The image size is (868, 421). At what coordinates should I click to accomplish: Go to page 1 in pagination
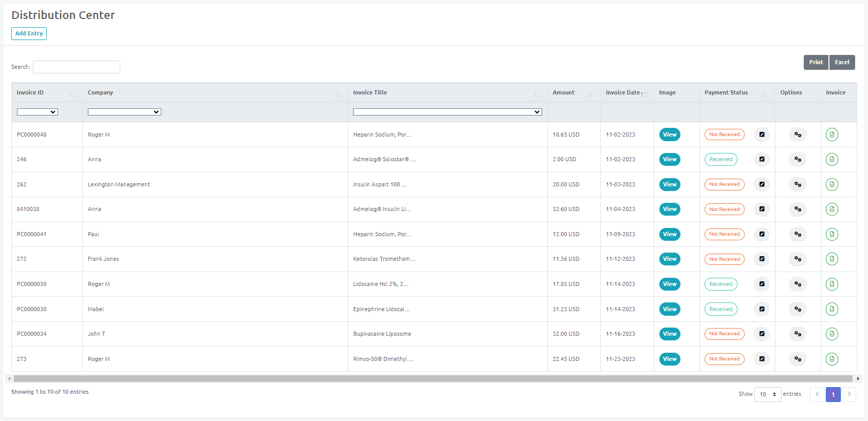coord(833,394)
